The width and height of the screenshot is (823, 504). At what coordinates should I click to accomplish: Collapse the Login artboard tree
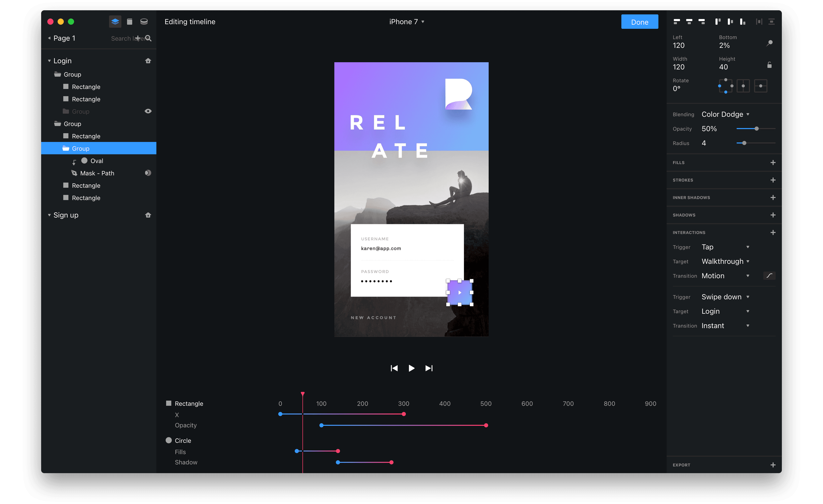pyautogui.click(x=49, y=61)
